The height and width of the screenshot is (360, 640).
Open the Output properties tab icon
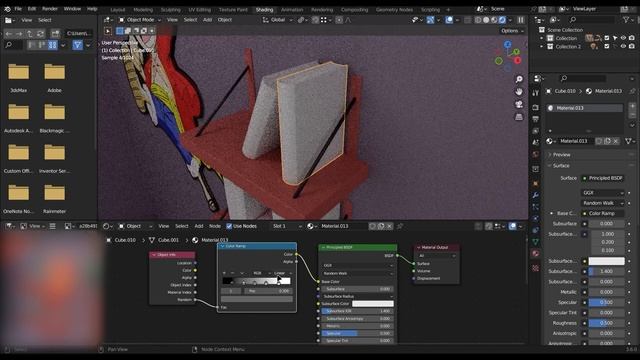click(536, 119)
